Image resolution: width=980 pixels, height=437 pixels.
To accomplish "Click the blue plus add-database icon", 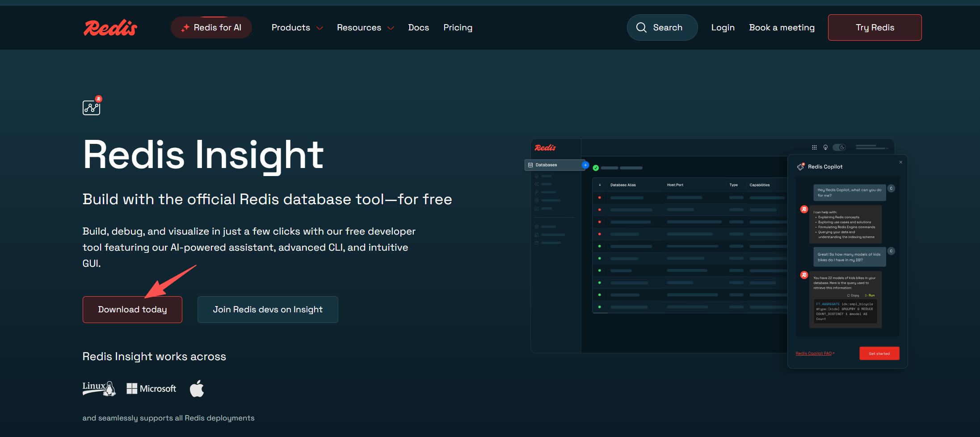I will [x=585, y=165].
